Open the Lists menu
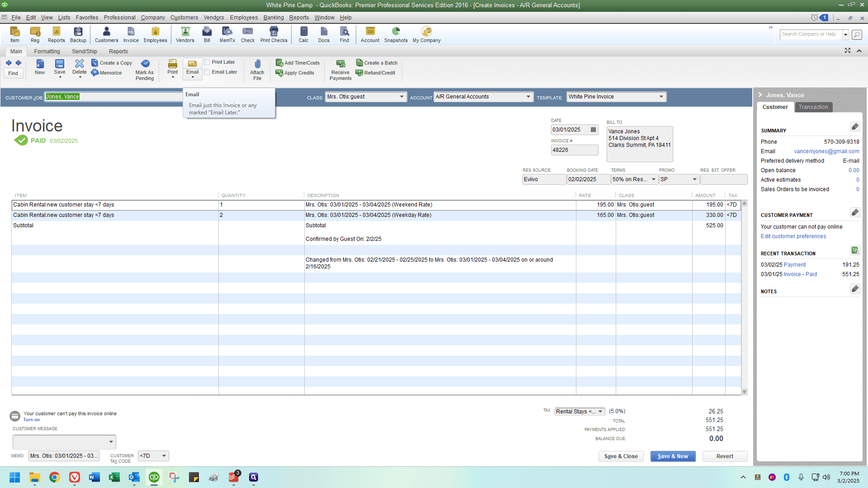This screenshot has height=488, width=868. pos(64,18)
